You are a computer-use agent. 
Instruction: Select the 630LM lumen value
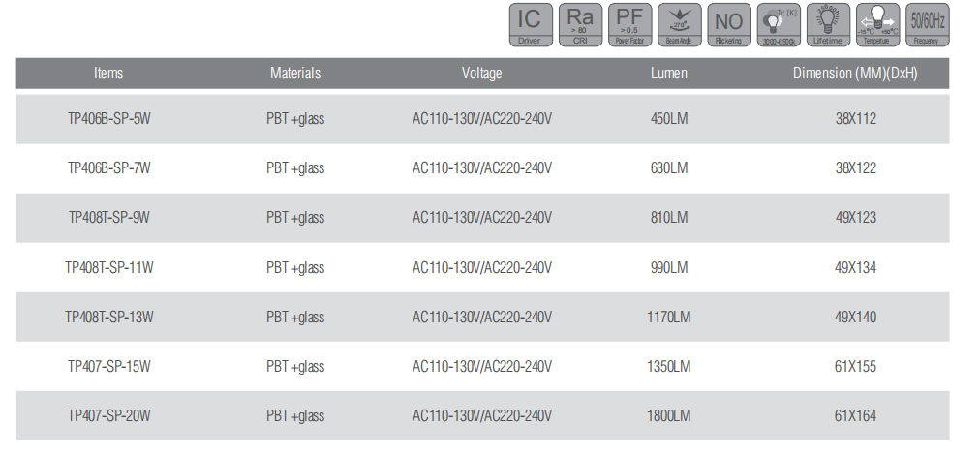click(669, 168)
